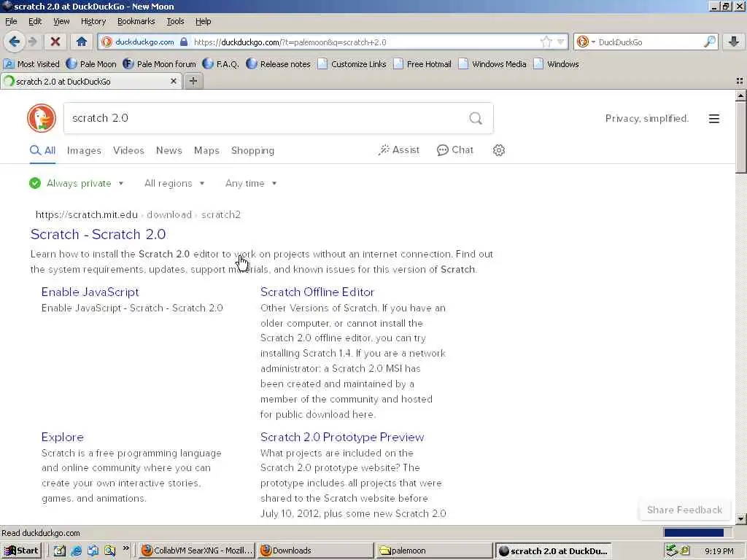This screenshot has height=560, width=747.
Task: Switch to the Downloads taskbar window
Action: click(315, 551)
